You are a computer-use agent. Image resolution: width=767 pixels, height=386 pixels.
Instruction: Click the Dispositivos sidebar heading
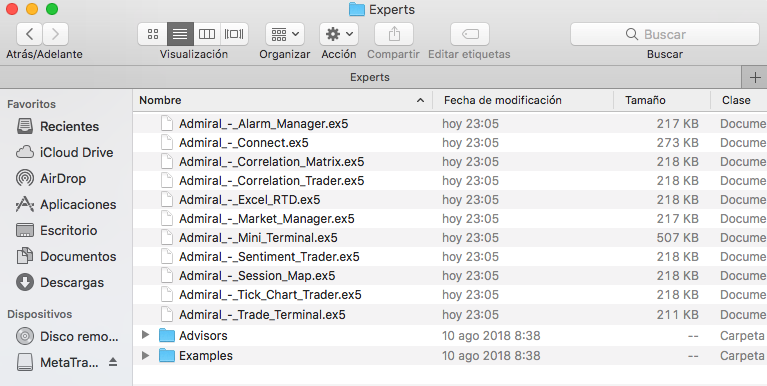tap(40, 314)
